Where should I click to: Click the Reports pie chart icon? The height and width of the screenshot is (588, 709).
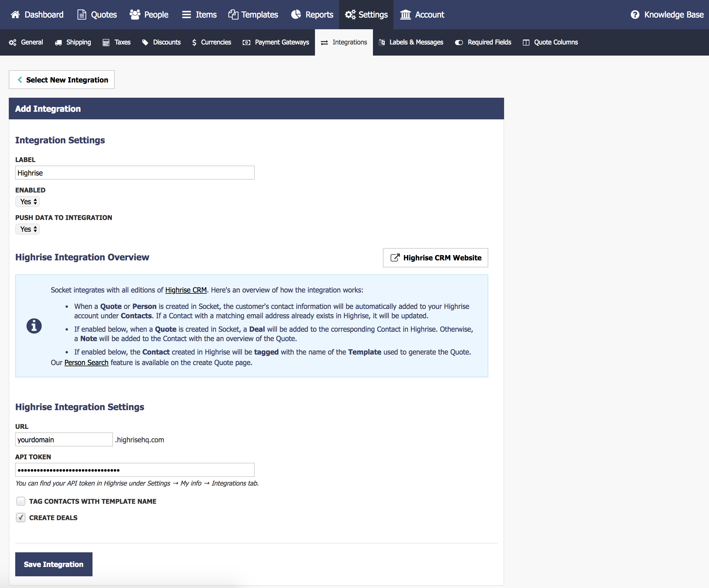tap(296, 15)
